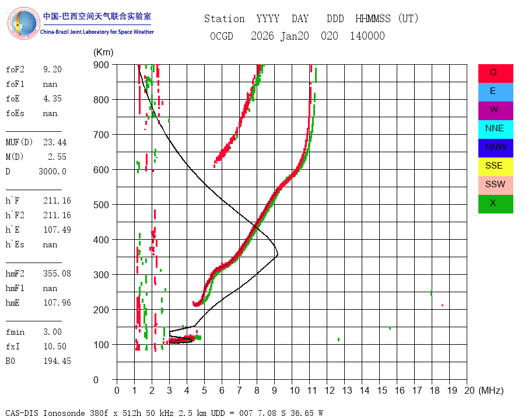Click the year 2026 in header

(262, 36)
